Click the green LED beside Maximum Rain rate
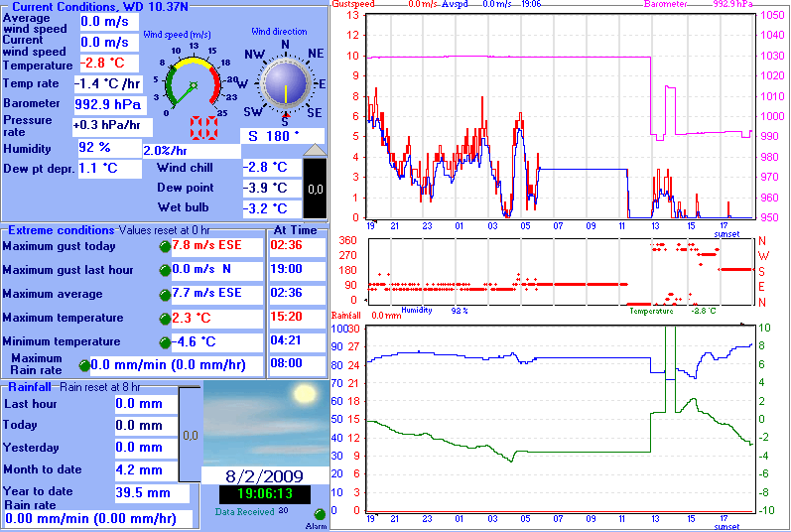The height and width of the screenshot is (532, 791). pyautogui.click(x=83, y=365)
